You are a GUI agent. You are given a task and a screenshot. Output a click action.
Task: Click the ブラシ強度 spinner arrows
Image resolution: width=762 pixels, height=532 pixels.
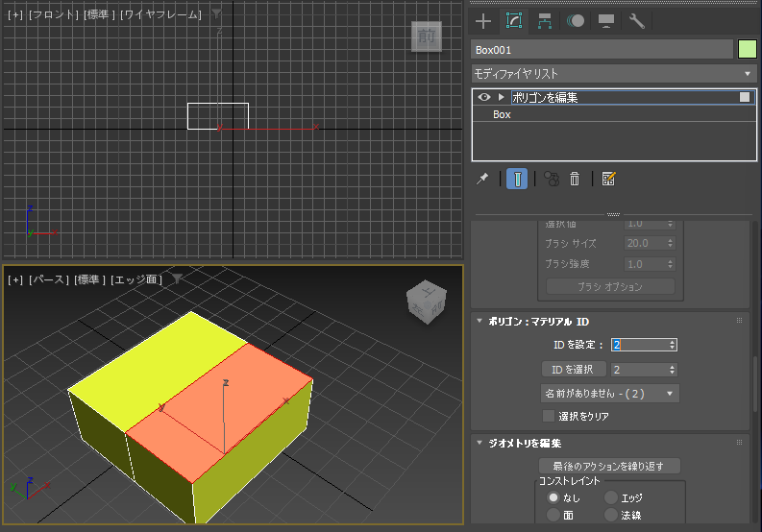point(670,264)
